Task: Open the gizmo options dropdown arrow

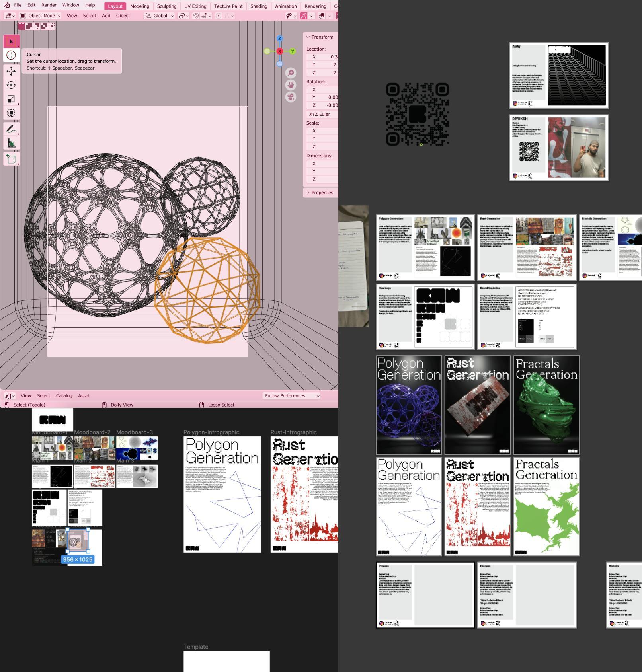Action: 311,16
